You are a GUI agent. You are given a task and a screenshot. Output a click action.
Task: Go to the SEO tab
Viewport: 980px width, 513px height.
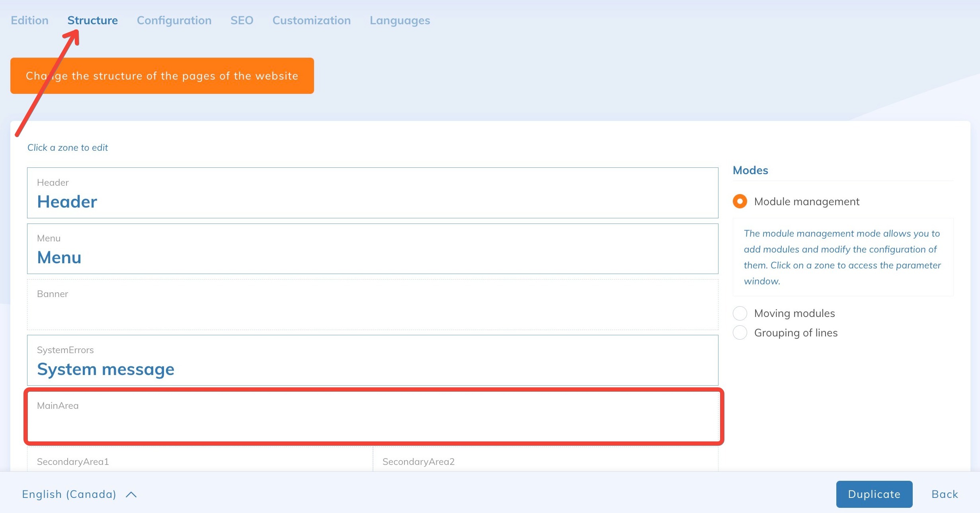(x=242, y=20)
